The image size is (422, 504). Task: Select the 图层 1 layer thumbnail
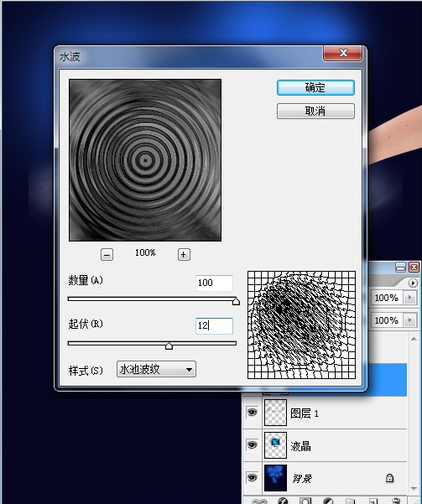click(275, 413)
